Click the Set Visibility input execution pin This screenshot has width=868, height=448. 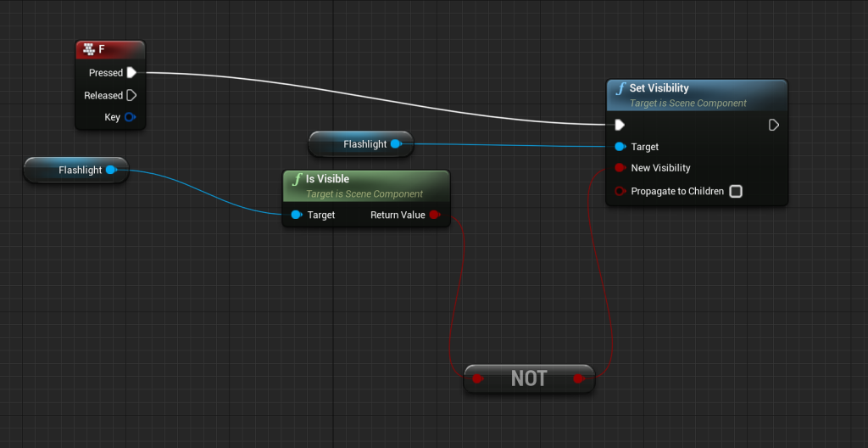620,125
